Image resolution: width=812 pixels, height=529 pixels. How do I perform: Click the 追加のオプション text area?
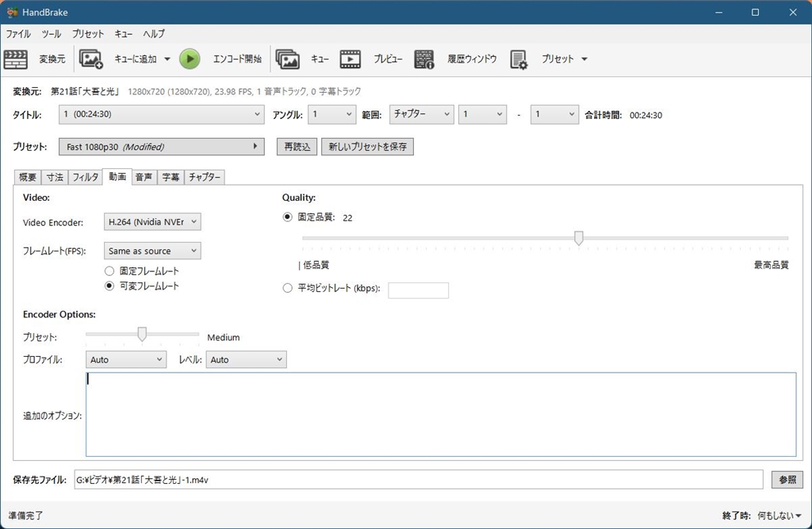441,415
